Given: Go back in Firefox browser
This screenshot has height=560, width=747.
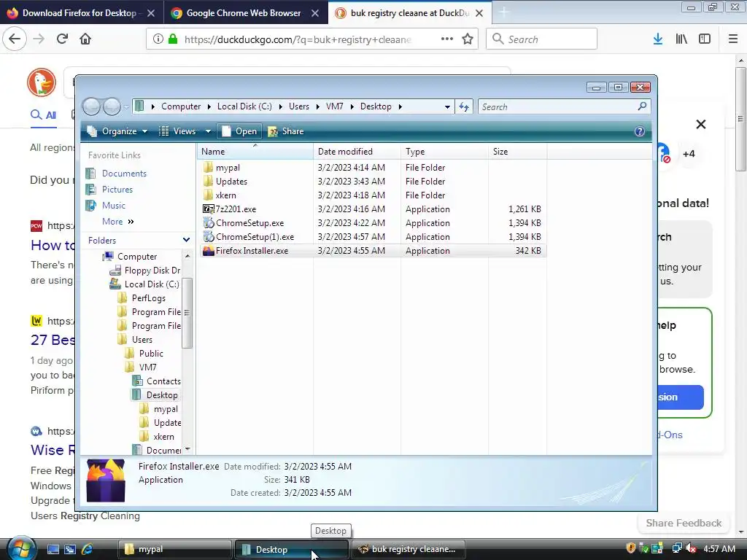Looking at the screenshot, I should tap(15, 39).
